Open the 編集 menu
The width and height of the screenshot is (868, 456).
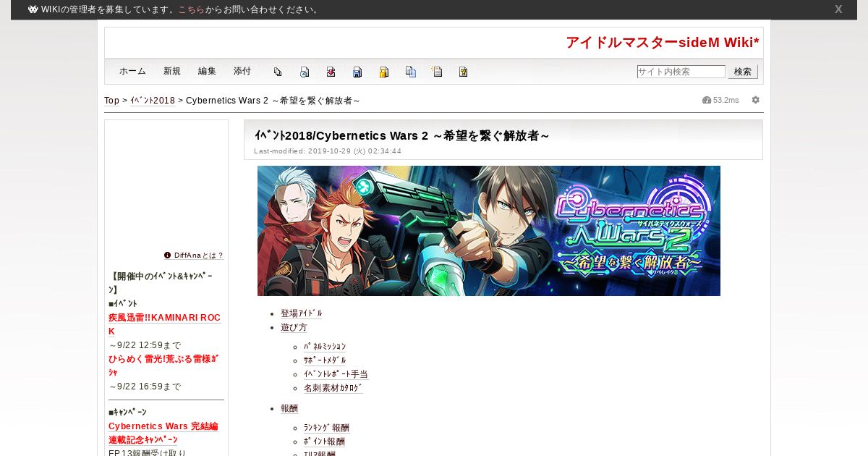click(207, 71)
